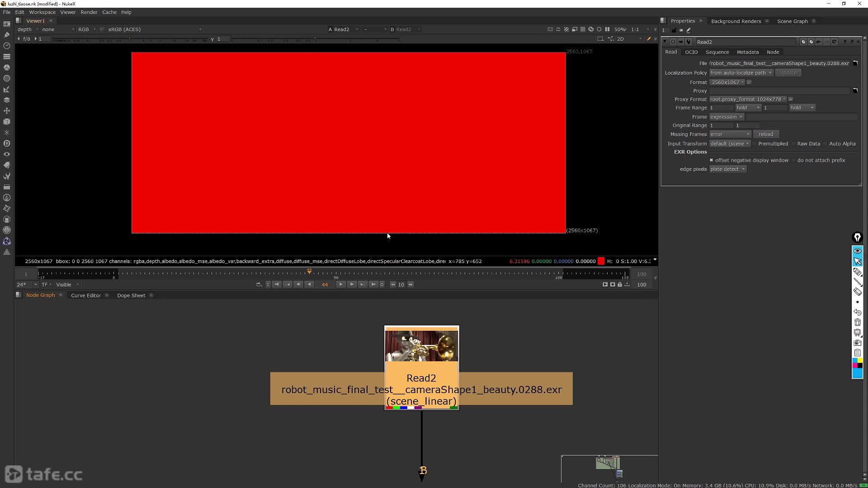This screenshot has width=868, height=488.
Task: Play backward in the viewer
Action: (x=309, y=285)
